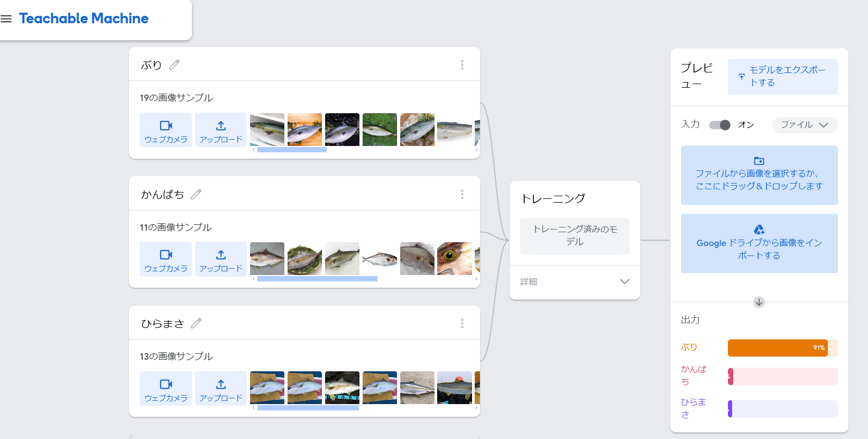Click the ひらまさ purple output bar
The height and width of the screenshot is (439, 868).
tap(782, 409)
